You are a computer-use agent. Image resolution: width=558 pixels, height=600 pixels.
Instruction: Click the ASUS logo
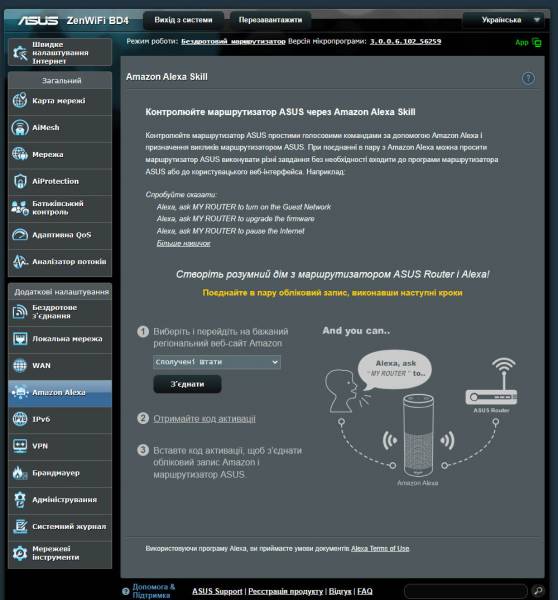point(38,20)
